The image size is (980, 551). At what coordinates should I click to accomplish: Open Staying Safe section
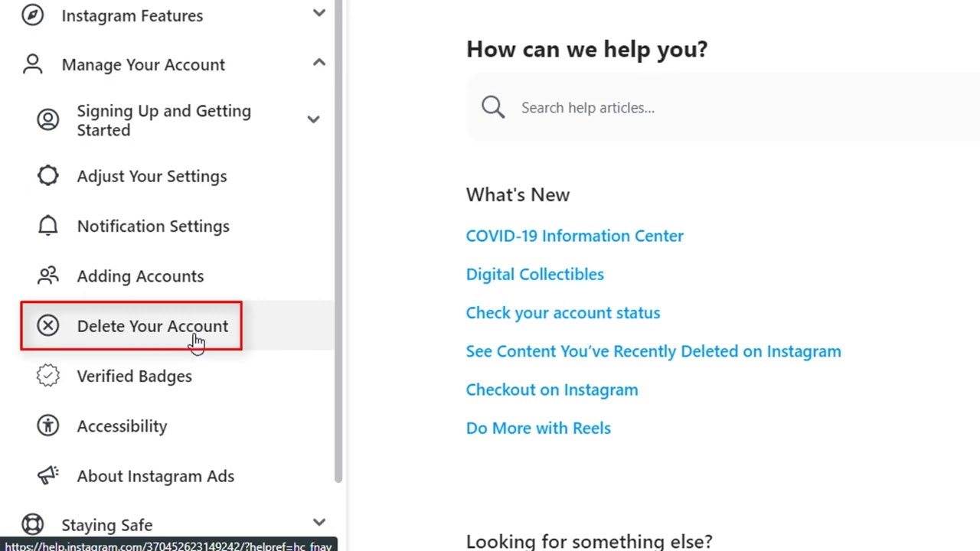pos(106,525)
